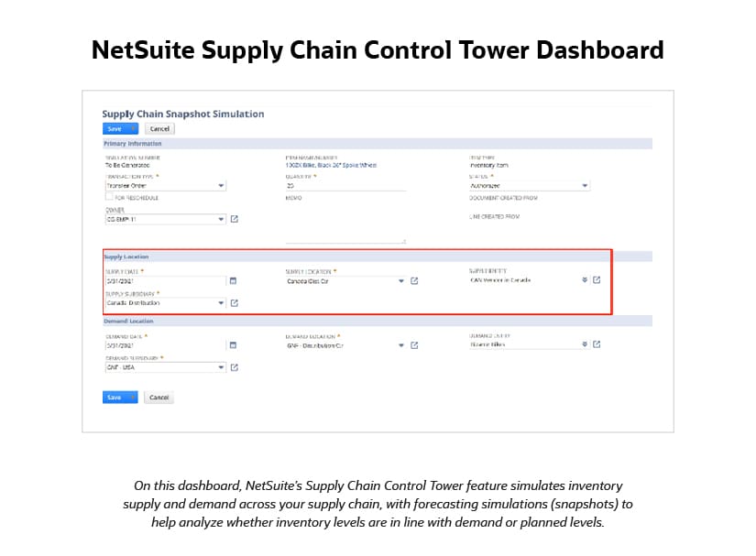756x556 pixels.
Task: Open the Demand Location record link icon
Action: coord(414,345)
